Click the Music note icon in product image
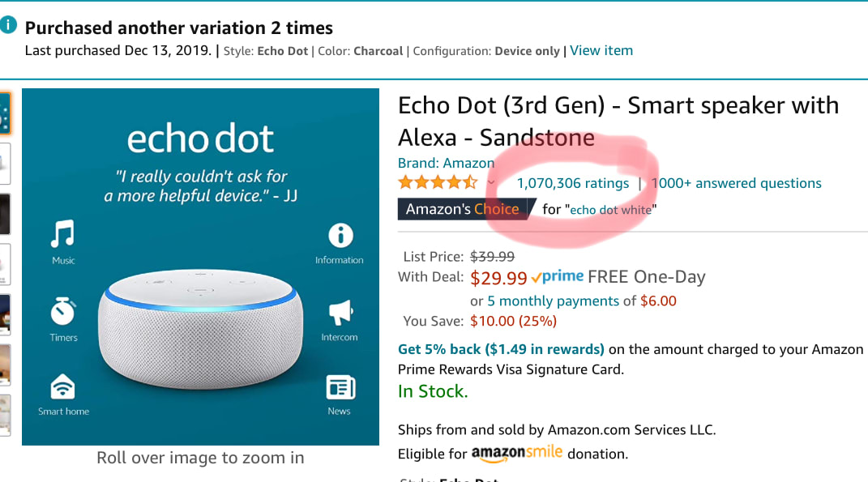Screen dimensions: 868x482 [x=63, y=235]
